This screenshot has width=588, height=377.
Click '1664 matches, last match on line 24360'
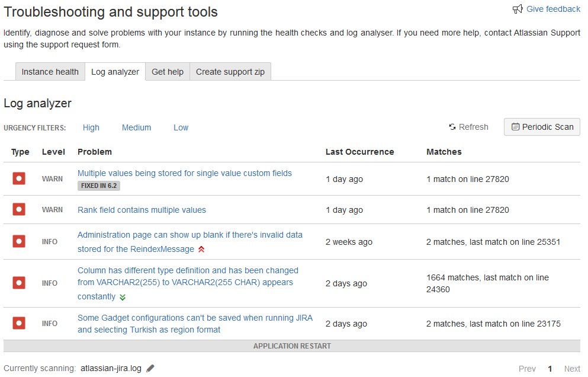487,283
